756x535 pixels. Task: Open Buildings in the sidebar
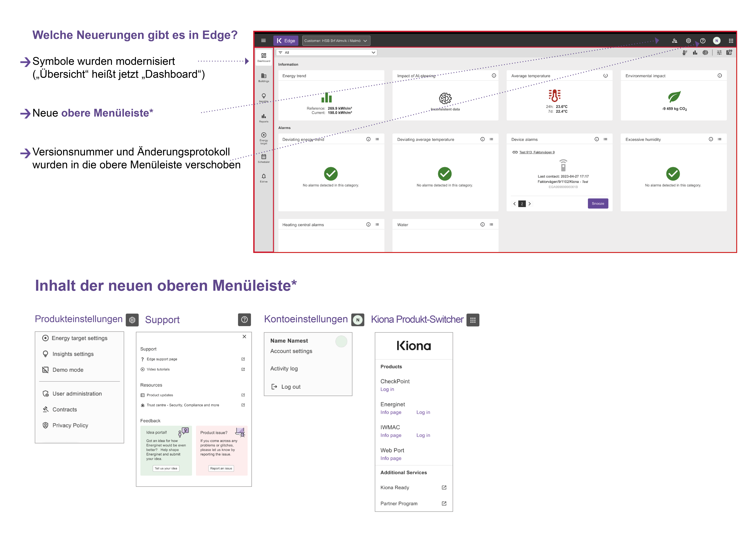(x=264, y=78)
